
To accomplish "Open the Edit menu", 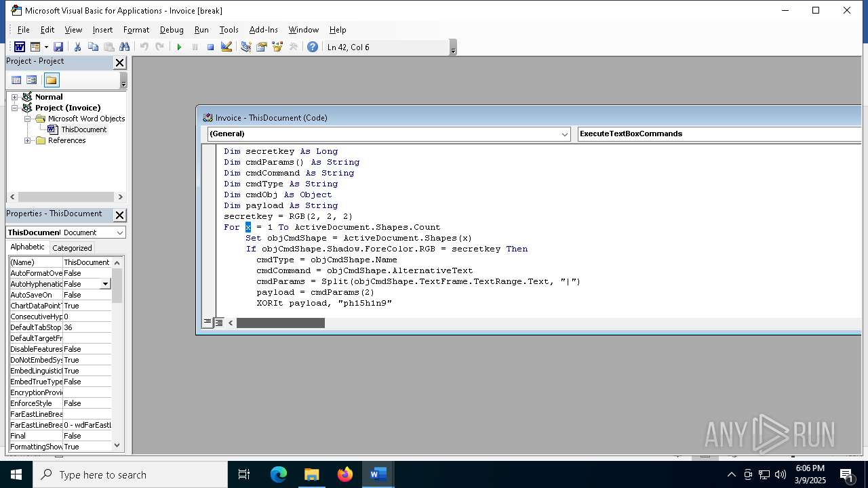I will point(47,30).
